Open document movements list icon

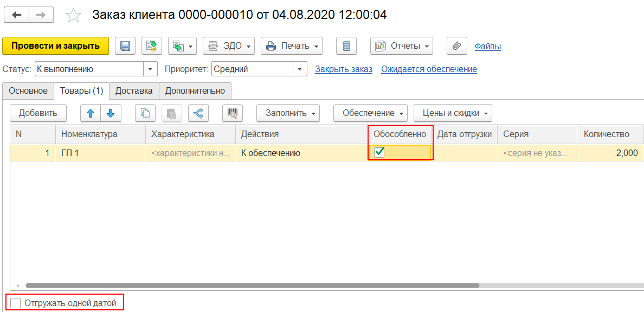point(346,46)
